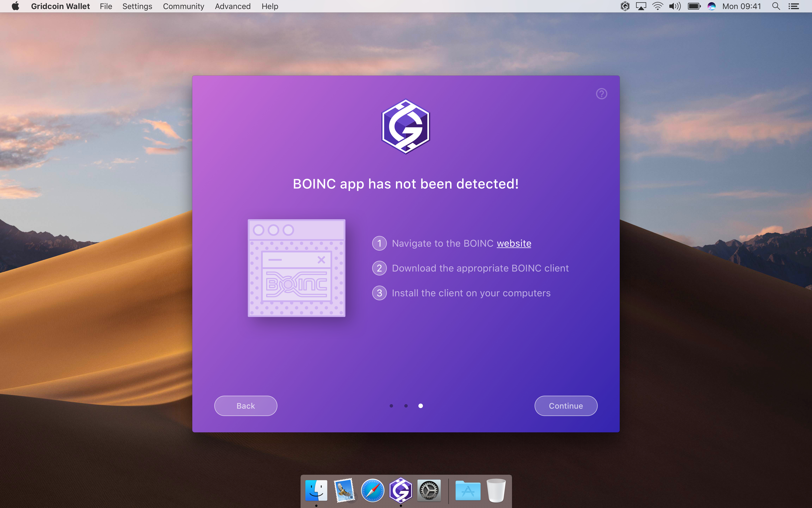Open the BOINC website link
Viewport: 812px width, 508px height.
(514, 243)
